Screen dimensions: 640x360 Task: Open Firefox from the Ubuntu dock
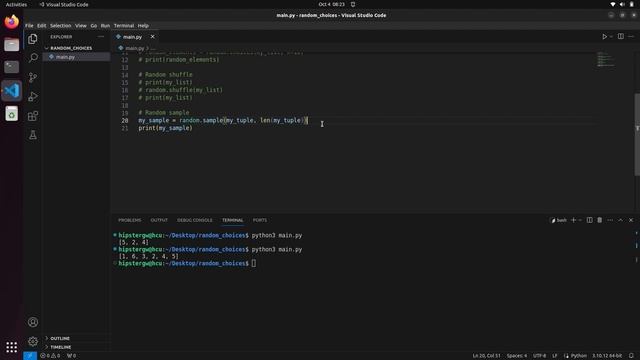11,22
